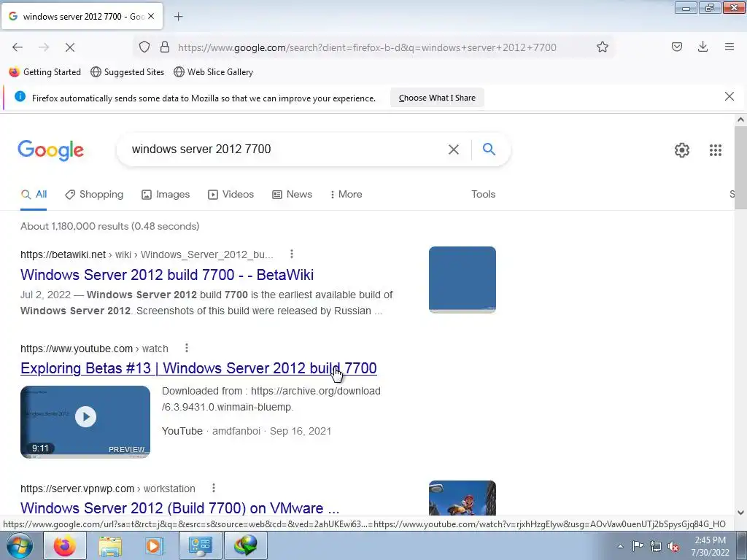Open the tracking protection shield icon
This screenshot has width=747, height=560.
point(144,47)
